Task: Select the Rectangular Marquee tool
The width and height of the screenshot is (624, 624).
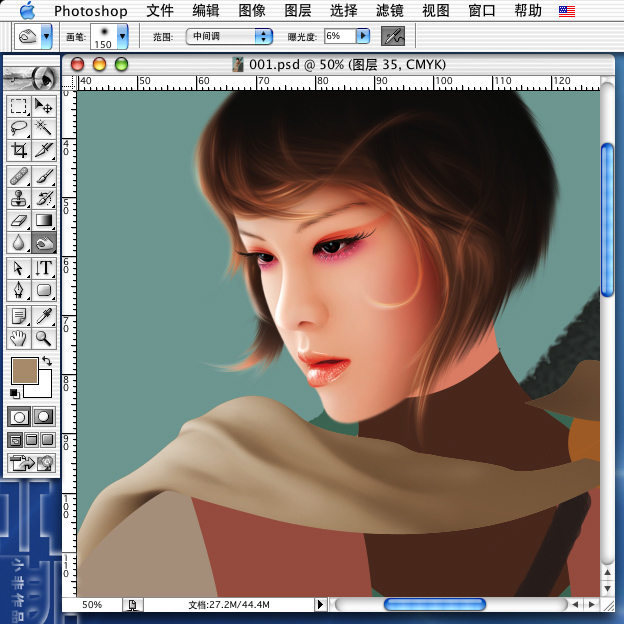Action: 19,105
